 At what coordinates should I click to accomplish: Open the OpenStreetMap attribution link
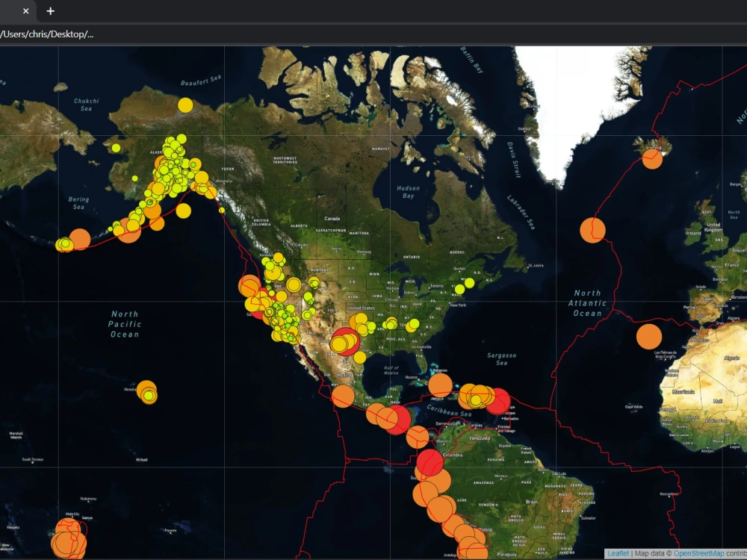[698, 553]
